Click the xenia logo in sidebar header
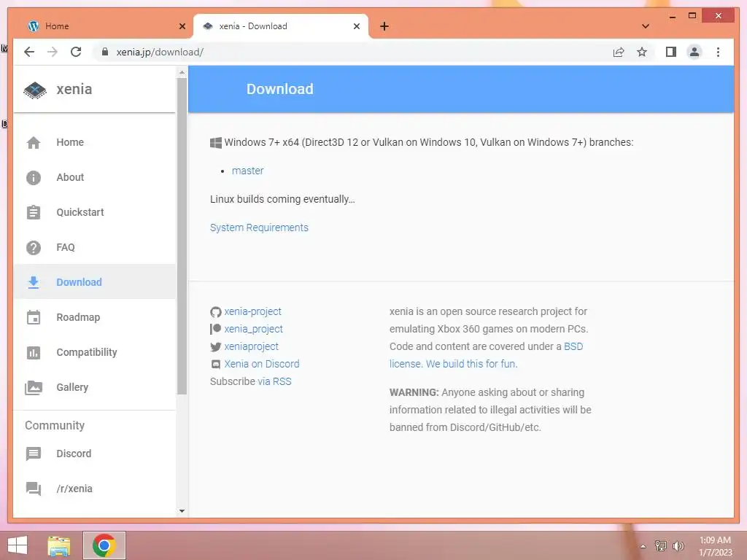747x560 pixels. pos(35,90)
